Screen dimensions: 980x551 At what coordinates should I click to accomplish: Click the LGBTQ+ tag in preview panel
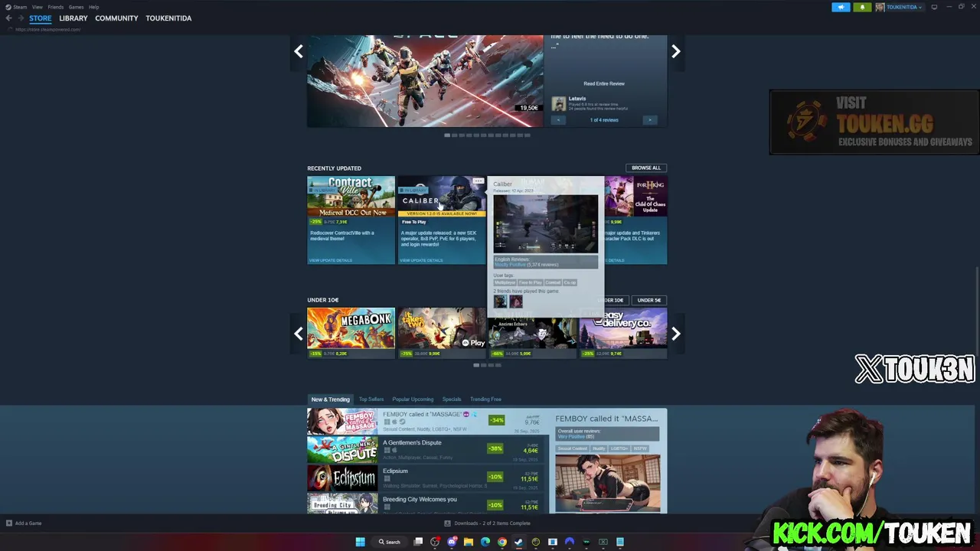[x=619, y=448]
